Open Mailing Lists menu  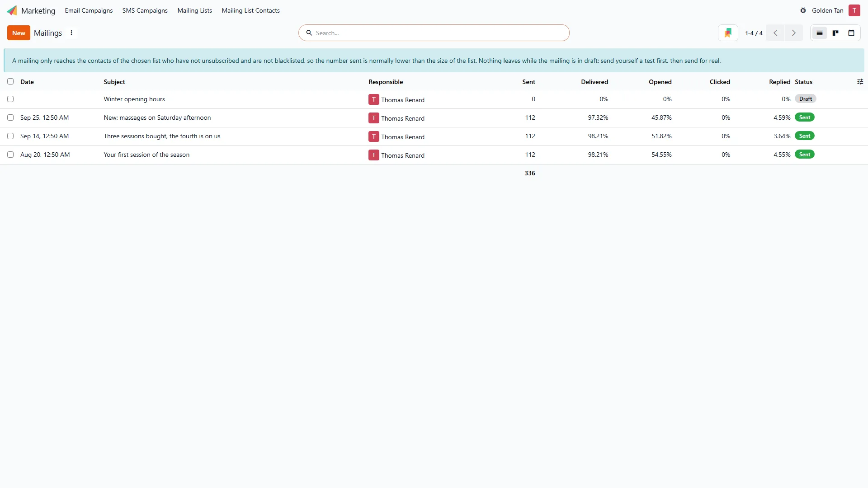[x=194, y=10]
